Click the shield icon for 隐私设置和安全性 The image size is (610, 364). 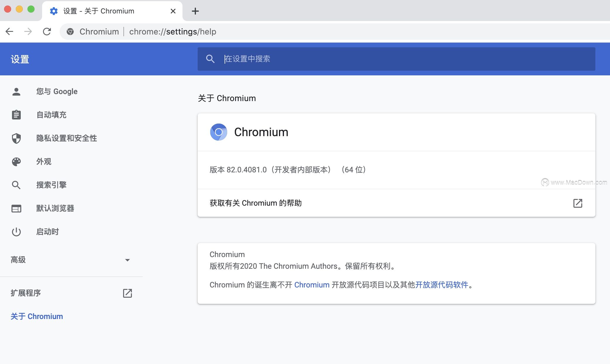pos(16,138)
